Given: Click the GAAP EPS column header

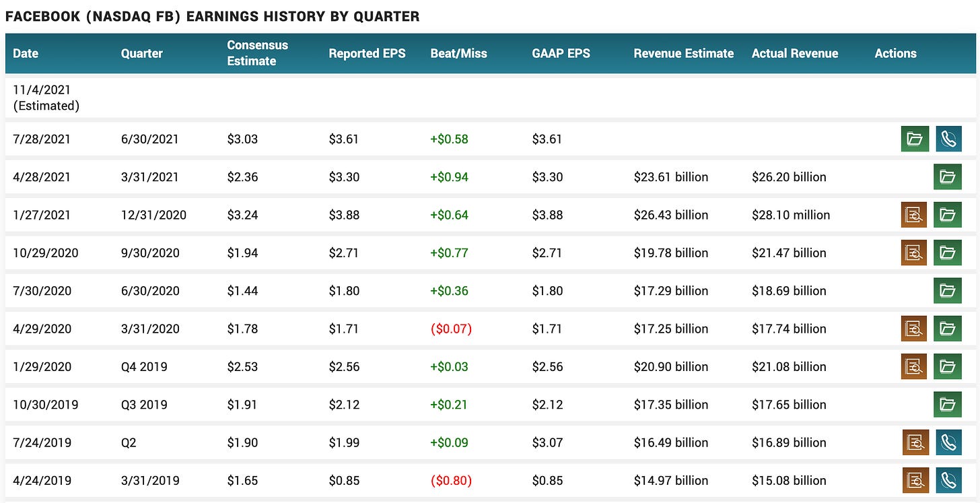Looking at the screenshot, I should pyautogui.click(x=561, y=53).
